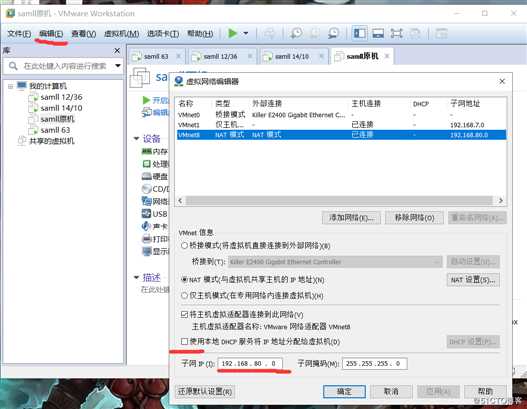The height and width of the screenshot is (409, 527).
Task: Collapse the 我的计算机 tree node
Action: pos(10,86)
